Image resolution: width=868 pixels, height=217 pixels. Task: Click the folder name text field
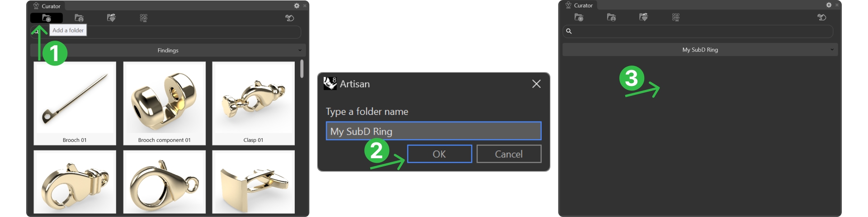click(x=433, y=131)
